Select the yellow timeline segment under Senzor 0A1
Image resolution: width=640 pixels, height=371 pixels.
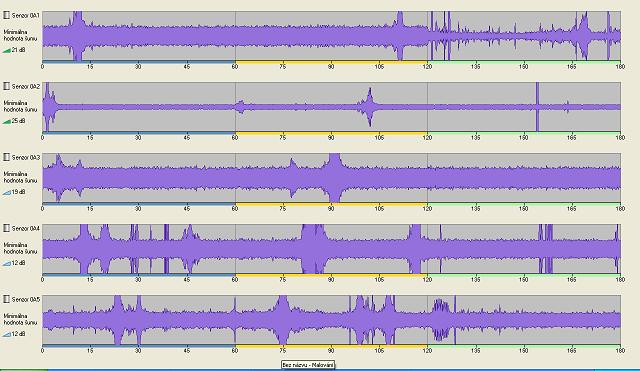pos(331,62)
